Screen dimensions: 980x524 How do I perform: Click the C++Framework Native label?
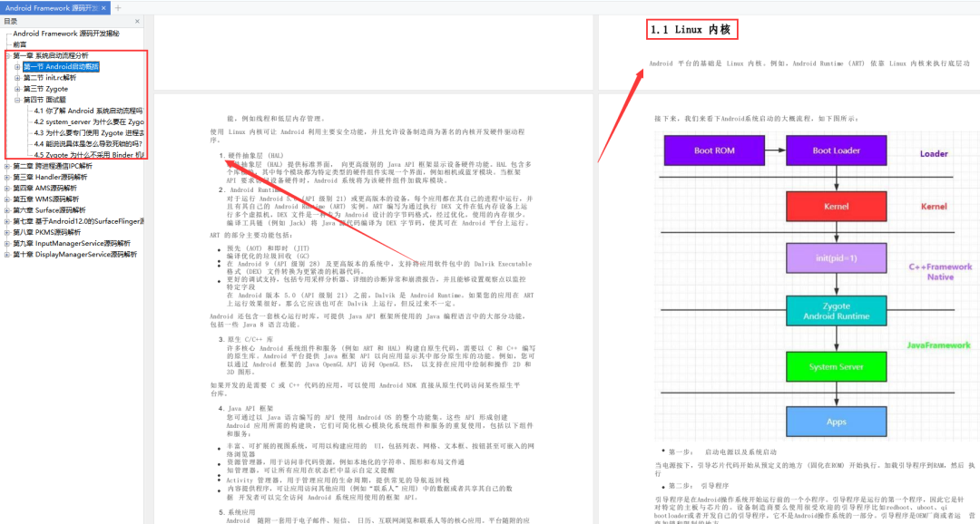tap(940, 272)
